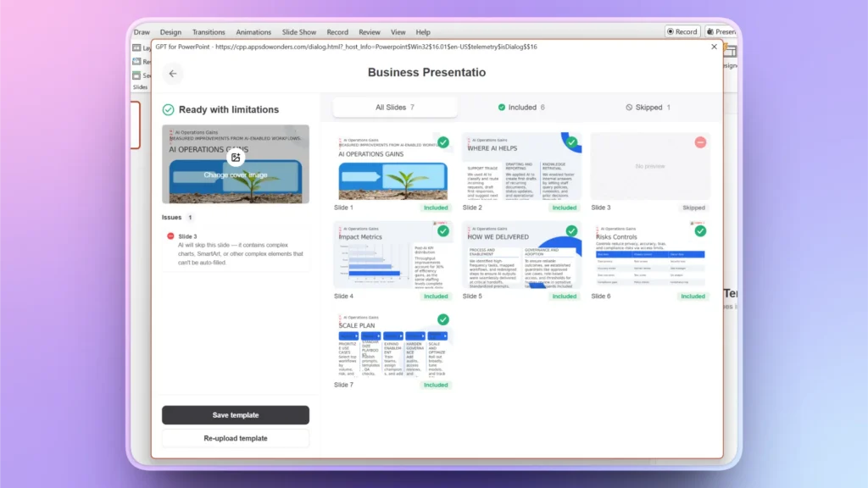Image resolution: width=868 pixels, height=488 pixels.
Task: Click the red issue icon beside Slide 3
Action: coord(170,236)
